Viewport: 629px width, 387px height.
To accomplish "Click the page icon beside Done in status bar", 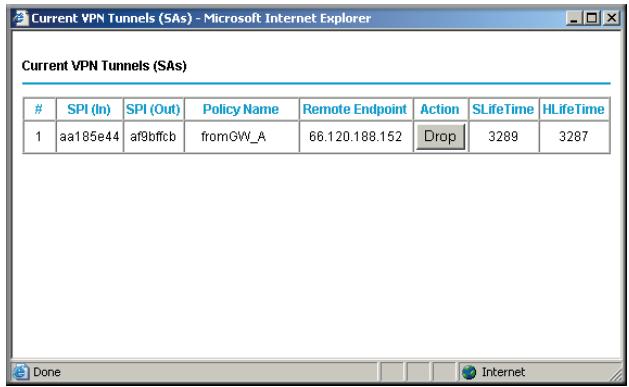I will click(x=20, y=372).
